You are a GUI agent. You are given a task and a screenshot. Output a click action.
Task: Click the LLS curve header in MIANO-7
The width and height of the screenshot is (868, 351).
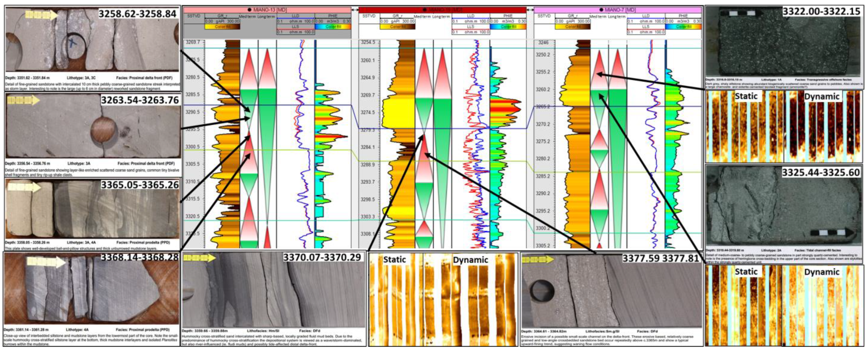click(646, 27)
